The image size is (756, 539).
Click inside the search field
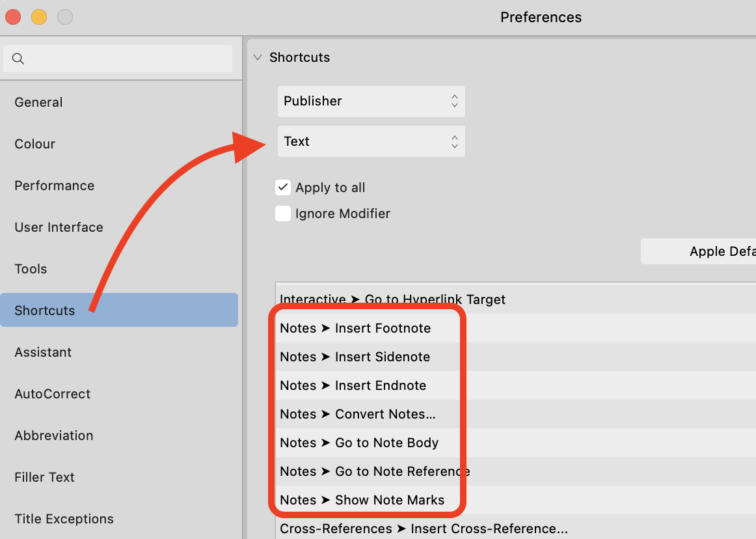coord(117,59)
